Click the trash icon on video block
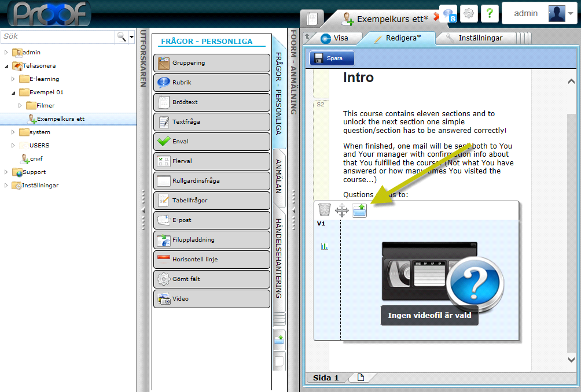This screenshot has width=581, height=392. click(x=325, y=210)
